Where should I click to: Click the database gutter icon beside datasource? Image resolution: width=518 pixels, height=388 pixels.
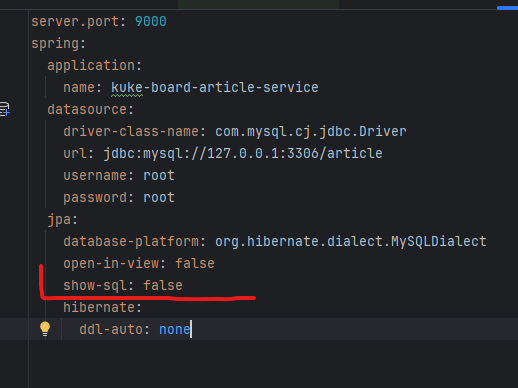(x=5, y=109)
